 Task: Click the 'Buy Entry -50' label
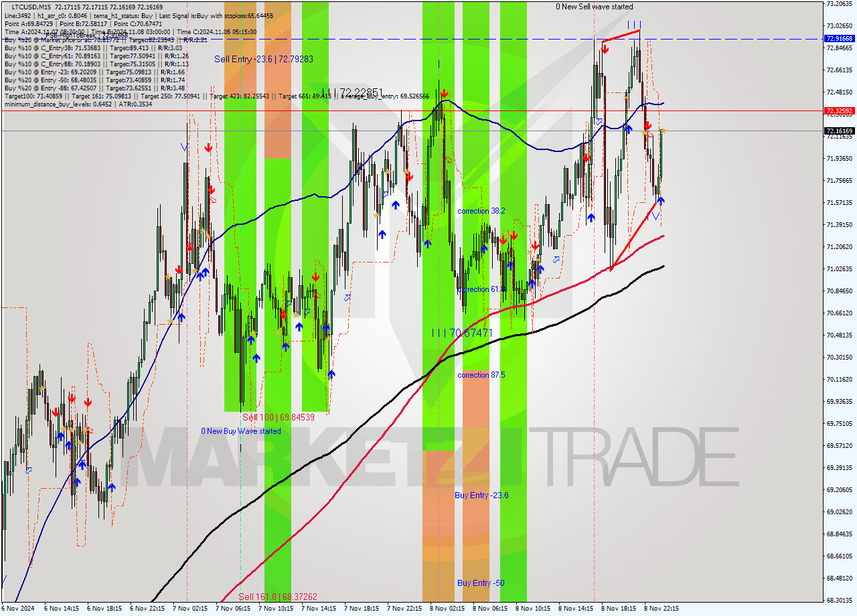pyautogui.click(x=481, y=583)
